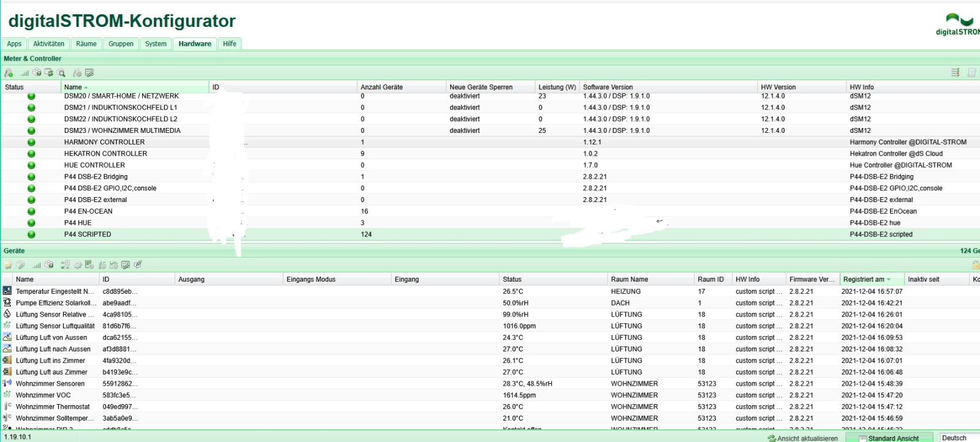Viewport: 980px width, 442px height.
Task: Click the signal bars icon in Geräte toolbar
Action: tap(37, 265)
